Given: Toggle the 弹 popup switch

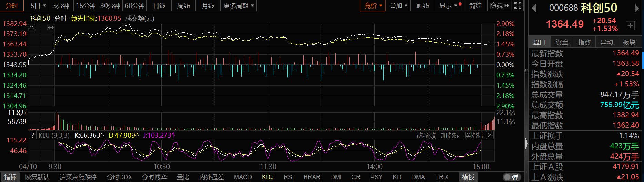Looking at the screenshot, I should click(x=511, y=177).
